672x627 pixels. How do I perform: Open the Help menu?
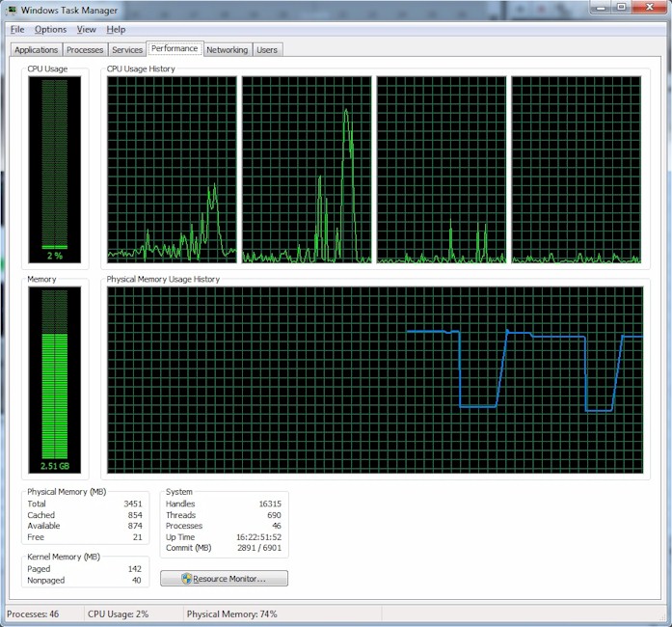[116, 30]
